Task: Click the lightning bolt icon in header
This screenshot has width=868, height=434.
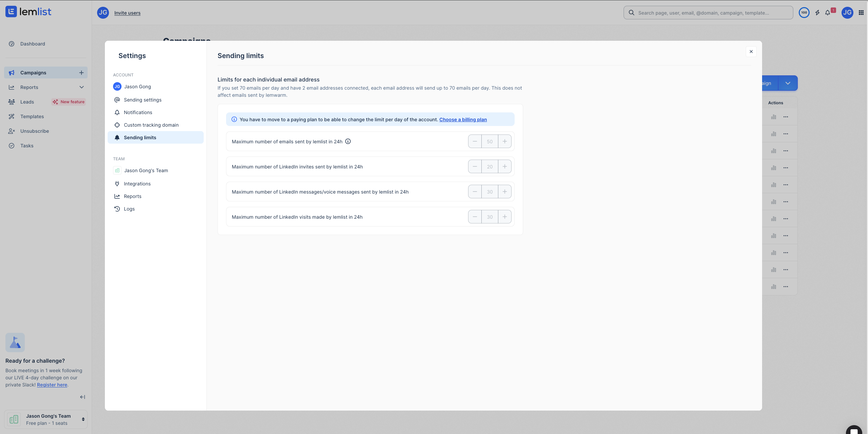Action: (817, 13)
